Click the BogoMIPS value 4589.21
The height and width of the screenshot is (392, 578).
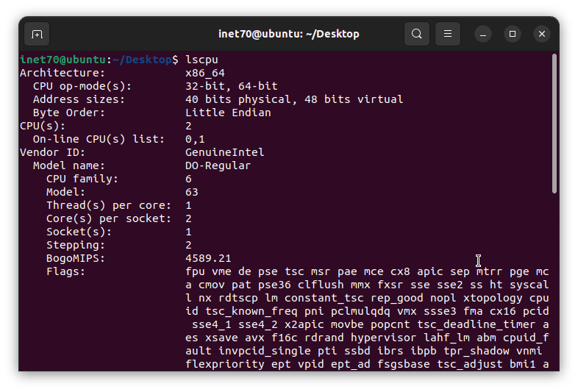point(208,258)
